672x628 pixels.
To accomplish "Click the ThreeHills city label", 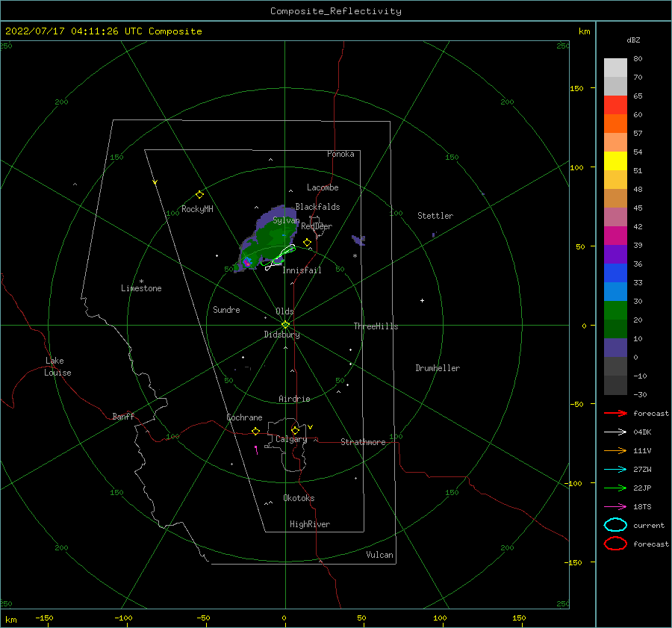I will pos(376,326).
